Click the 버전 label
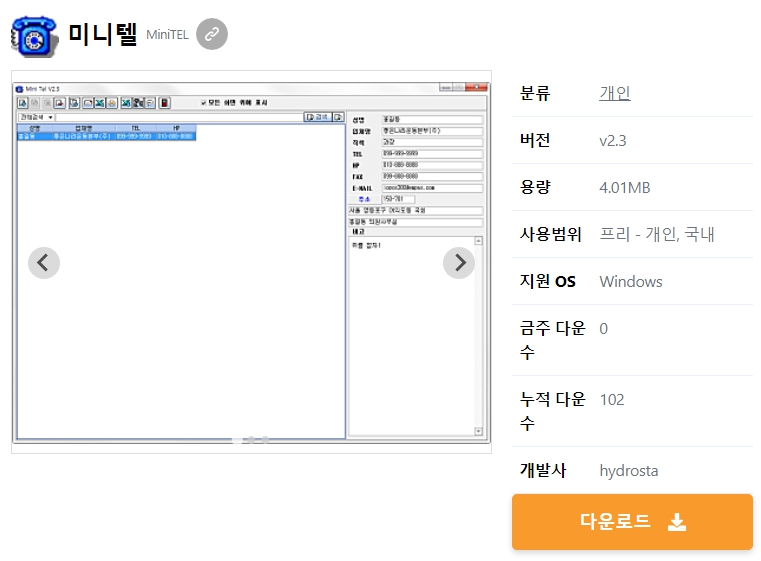This screenshot has height=561, width=761. (x=535, y=140)
